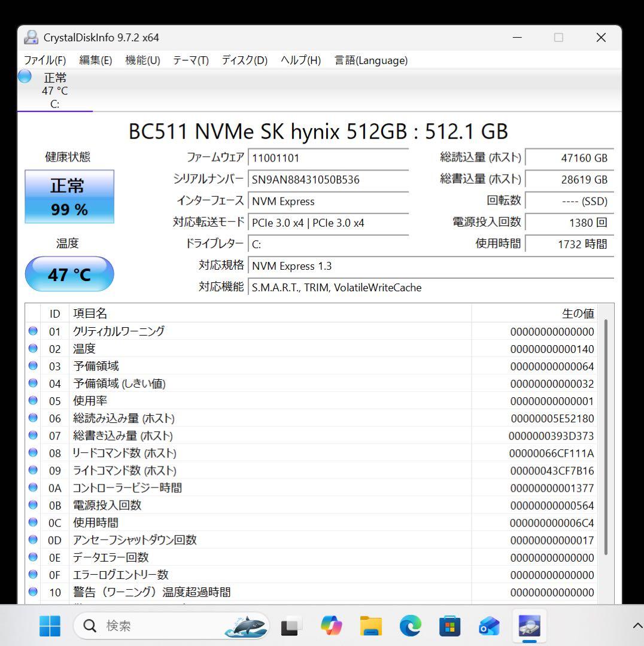Click the transfer mode field PCIe 3.0 x4
Image resolution: width=644 pixels, height=646 pixels.
coord(328,223)
